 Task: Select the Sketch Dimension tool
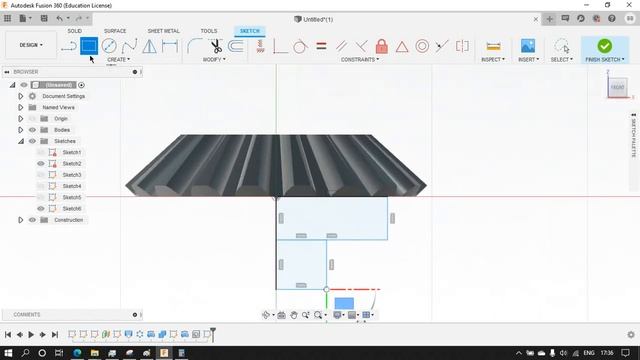(x=170, y=46)
